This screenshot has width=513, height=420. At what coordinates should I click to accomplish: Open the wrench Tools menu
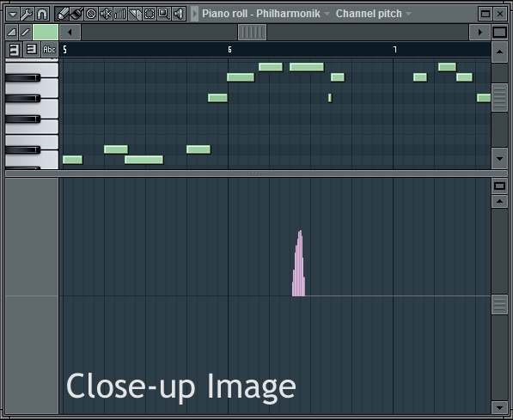tap(27, 14)
